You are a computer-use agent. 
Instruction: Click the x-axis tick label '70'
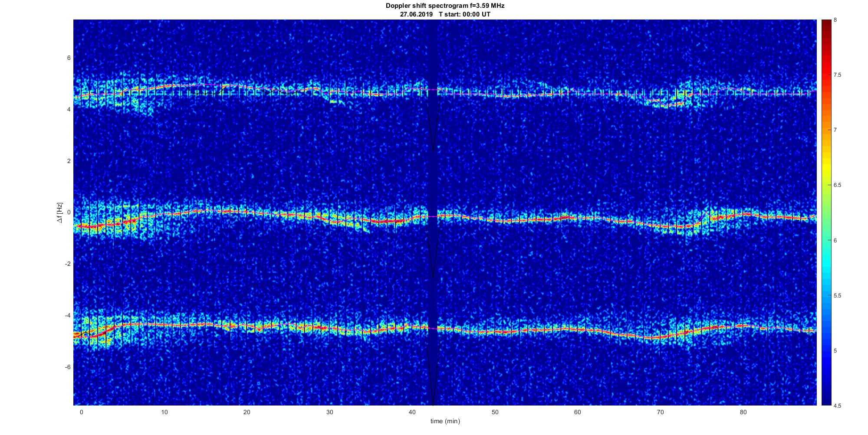pyautogui.click(x=661, y=412)
